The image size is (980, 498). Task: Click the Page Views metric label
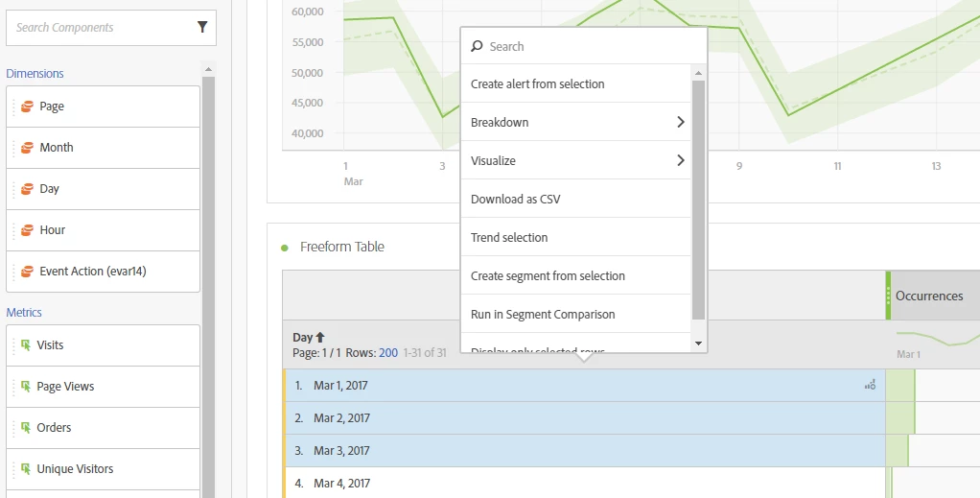pyautogui.click(x=65, y=387)
